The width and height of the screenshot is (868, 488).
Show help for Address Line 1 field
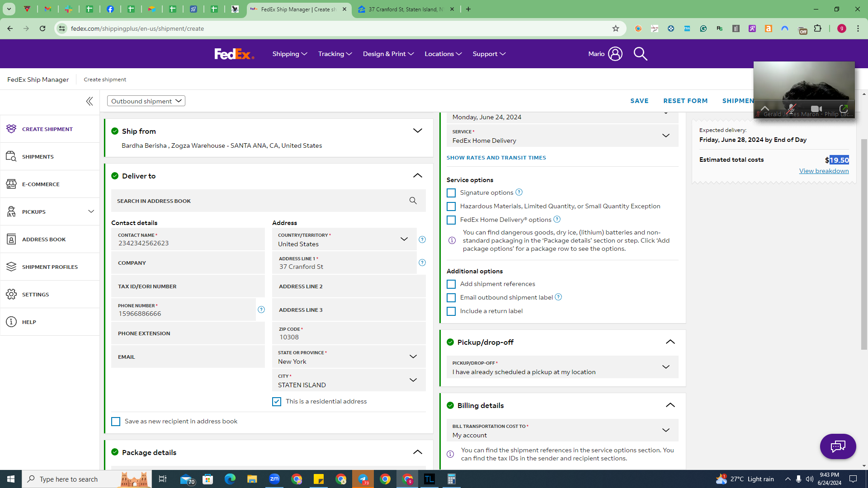pyautogui.click(x=422, y=263)
